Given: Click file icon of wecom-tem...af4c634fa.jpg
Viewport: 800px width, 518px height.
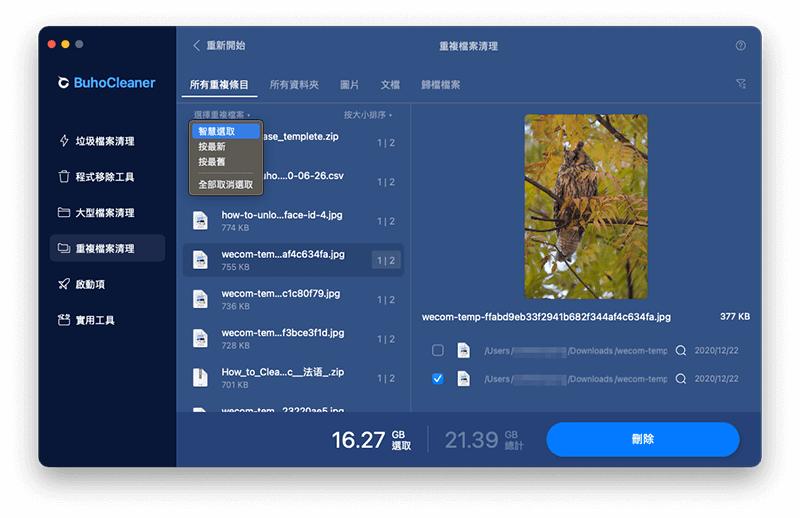Looking at the screenshot, I should [201, 260].
